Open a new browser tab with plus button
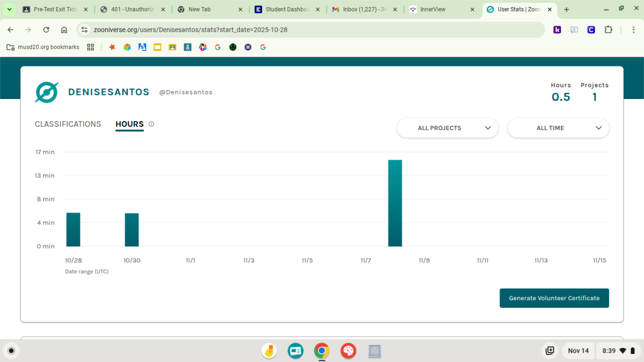This screenshot has width=644, height=362. pos(567,10)
